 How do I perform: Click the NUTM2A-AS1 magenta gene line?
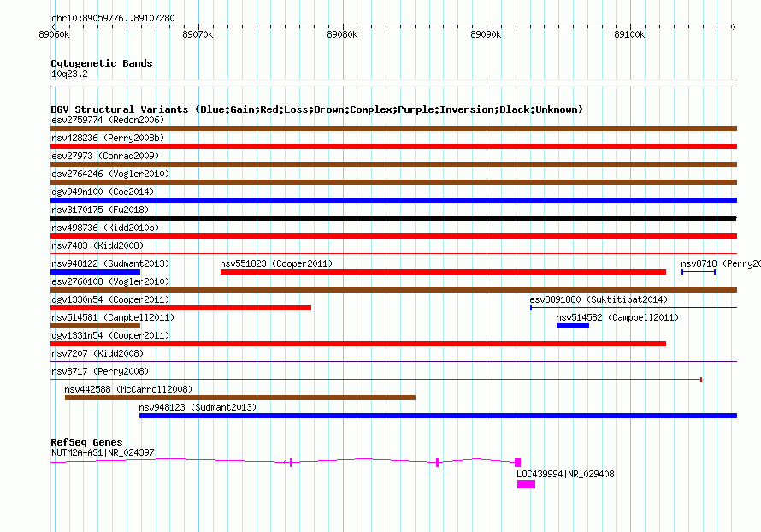point(286,462)
